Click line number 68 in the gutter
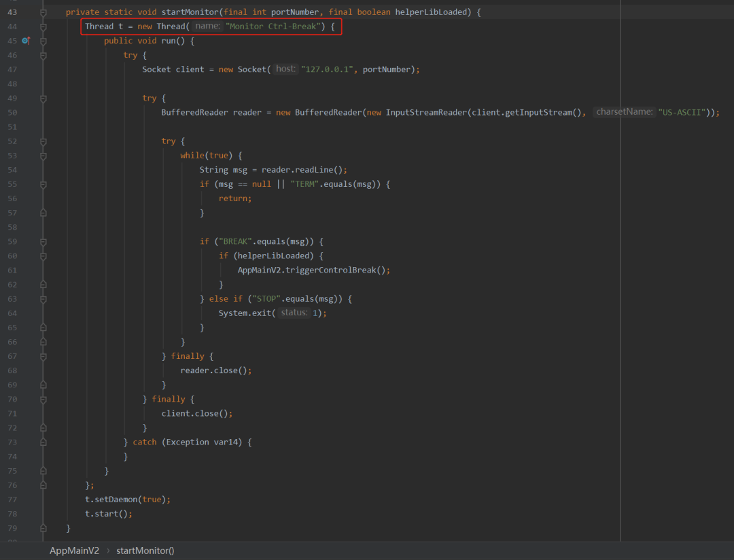This screenshot has width=734, height=560. coord(12,370)
